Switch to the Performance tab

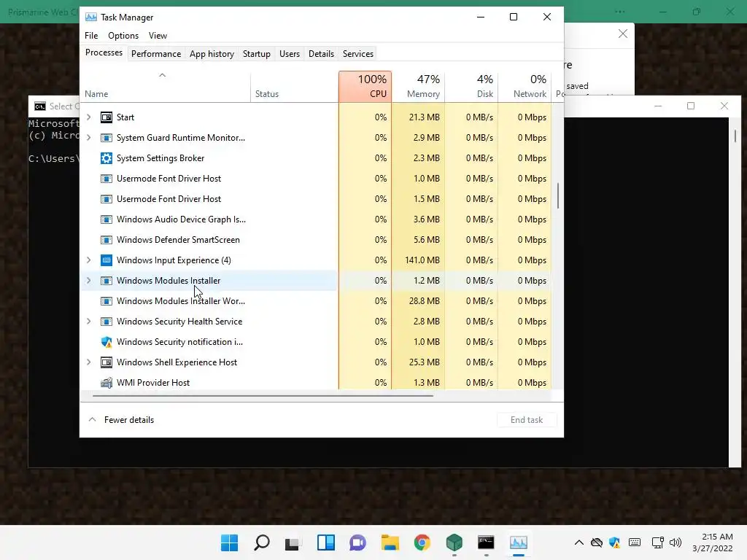[156, 54]
